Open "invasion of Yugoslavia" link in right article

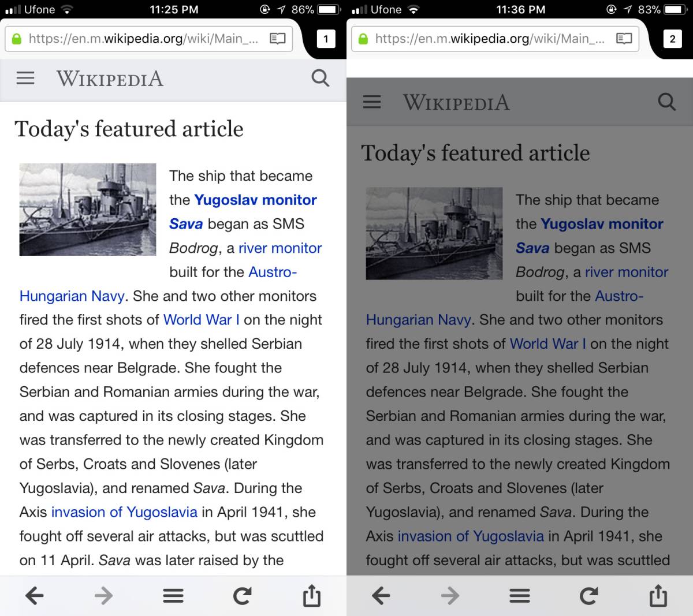pos(471,536)
